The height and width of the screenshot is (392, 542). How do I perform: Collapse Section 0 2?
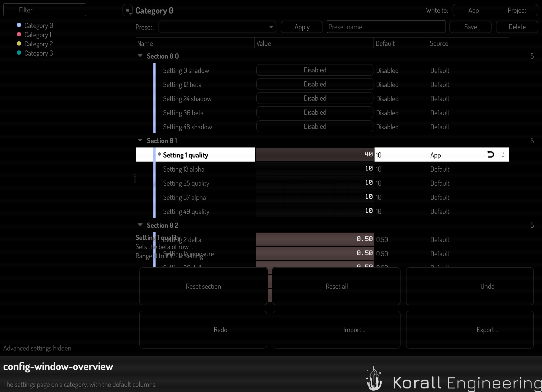(x=140, y=225)
